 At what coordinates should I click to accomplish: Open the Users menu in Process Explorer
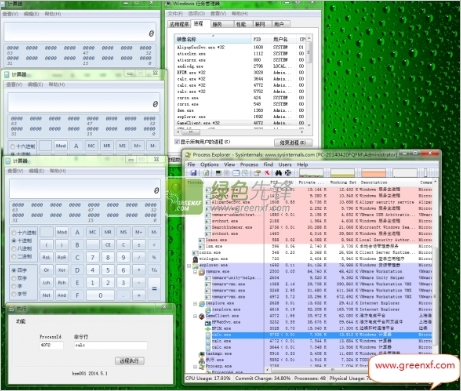(x=285, y=165)
